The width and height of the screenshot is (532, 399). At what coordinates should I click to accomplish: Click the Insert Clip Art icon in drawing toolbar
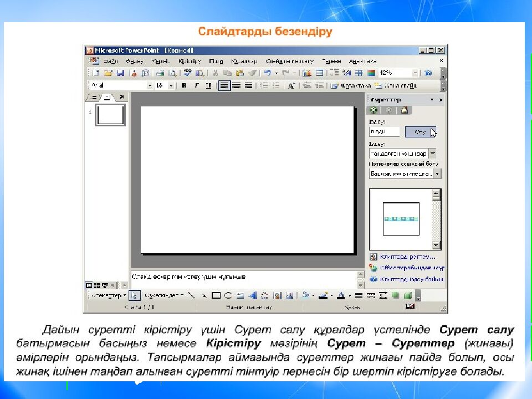tap(277, 295)
